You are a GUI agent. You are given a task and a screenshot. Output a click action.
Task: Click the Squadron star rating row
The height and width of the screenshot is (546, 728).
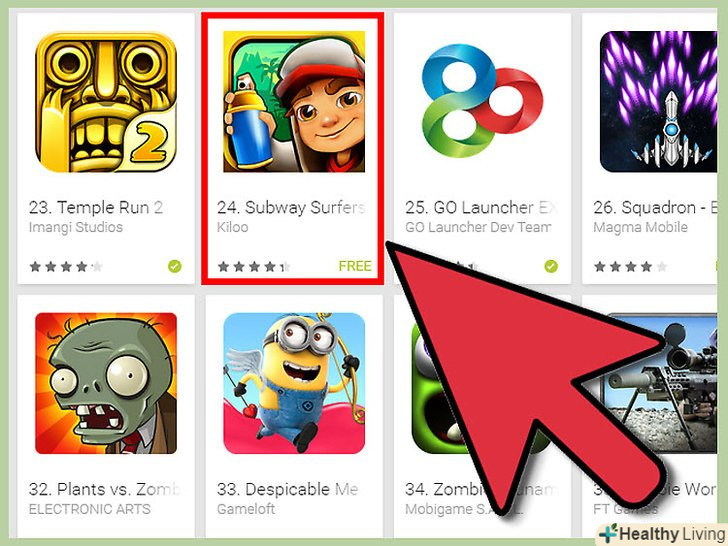pos(630,266)
